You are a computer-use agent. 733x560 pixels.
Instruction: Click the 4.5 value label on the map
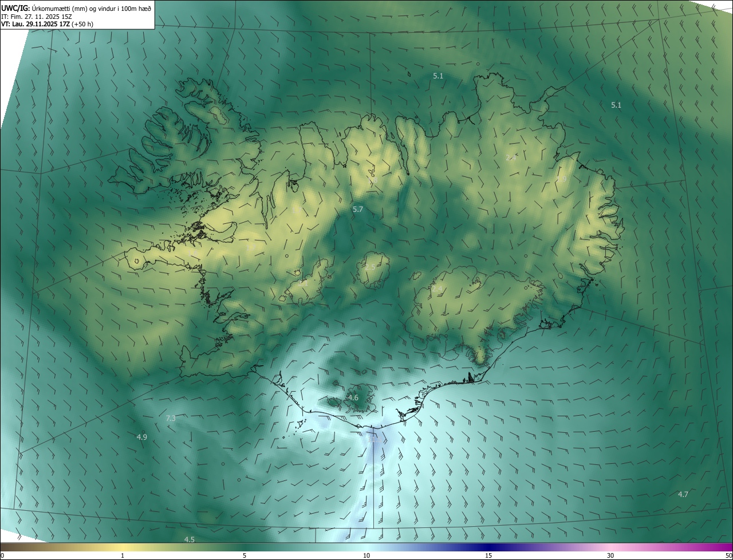point(190,539)
